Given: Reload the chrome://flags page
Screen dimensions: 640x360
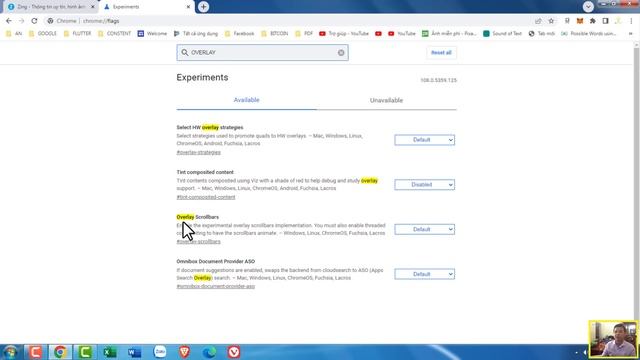Looking at the screenshot, I should [x=34, y=21].
